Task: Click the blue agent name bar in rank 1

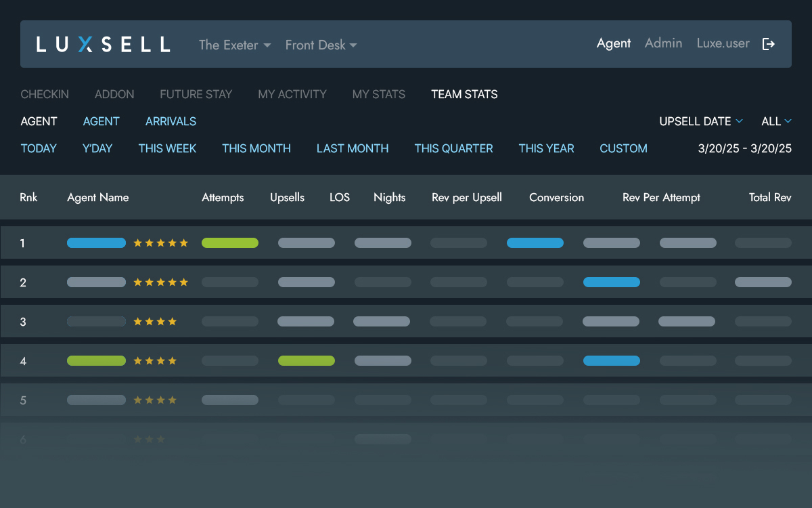Action: pos(96,243)
